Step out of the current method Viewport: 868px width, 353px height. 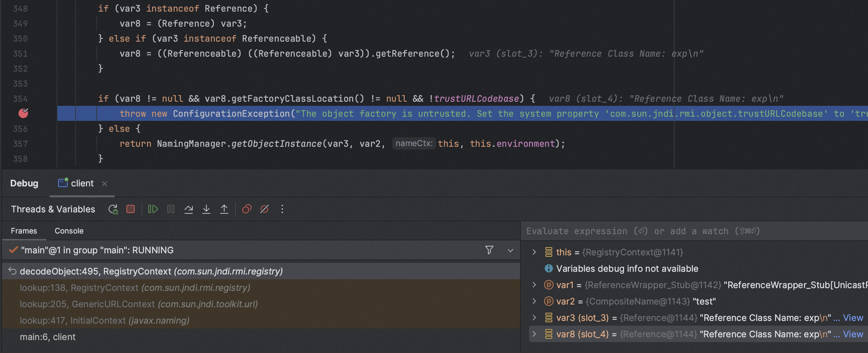pos(224,209)
